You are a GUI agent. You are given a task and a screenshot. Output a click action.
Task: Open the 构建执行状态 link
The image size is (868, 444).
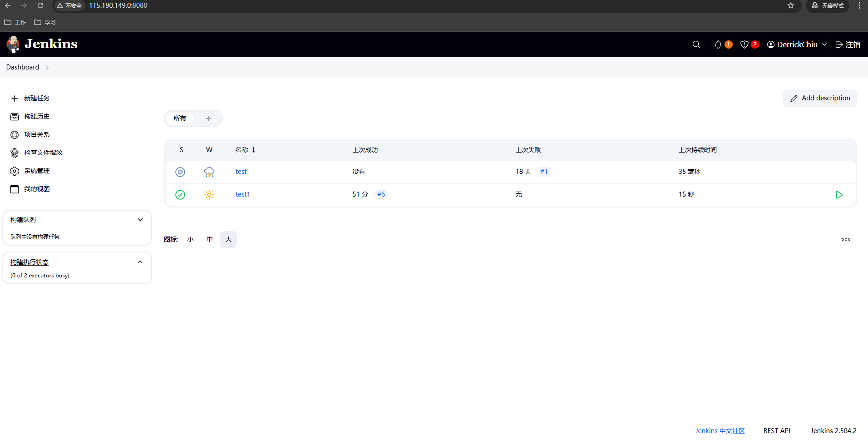(x=30, y=262)
